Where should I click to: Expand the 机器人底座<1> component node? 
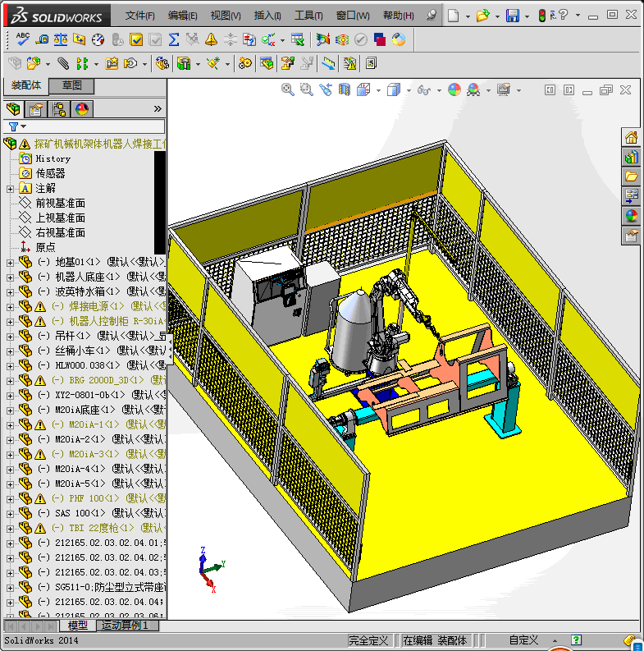[10, 277]
